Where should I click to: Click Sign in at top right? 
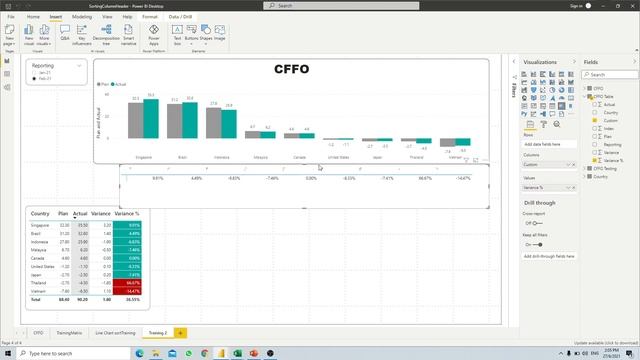click(576, 6)
